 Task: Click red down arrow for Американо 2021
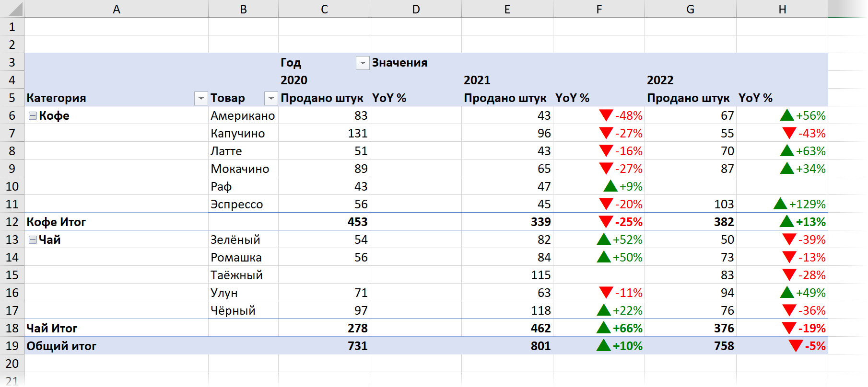(606, 115)
